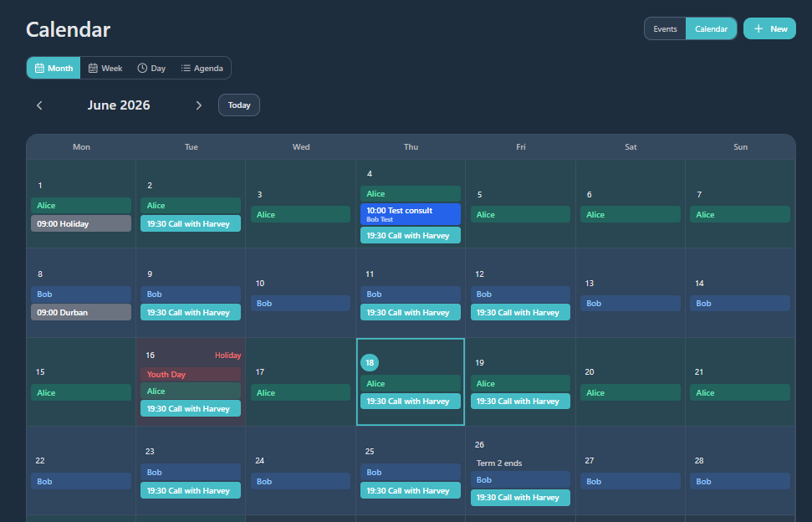Image resolution: width=812 pixels, height=522 pixels.
Task: Select the Bob bar on June 22
Action: coord(81,481)
